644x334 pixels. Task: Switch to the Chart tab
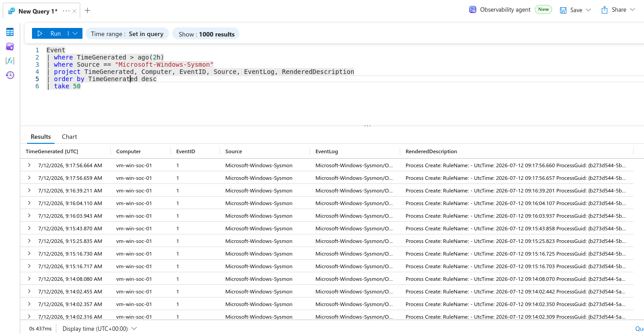click(x=69, y=137)
